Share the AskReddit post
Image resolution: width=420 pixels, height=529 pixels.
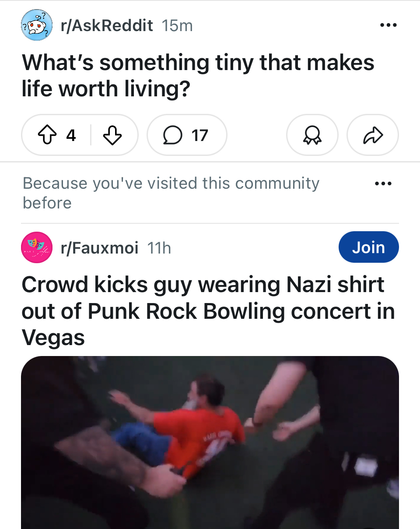[372, 135]
